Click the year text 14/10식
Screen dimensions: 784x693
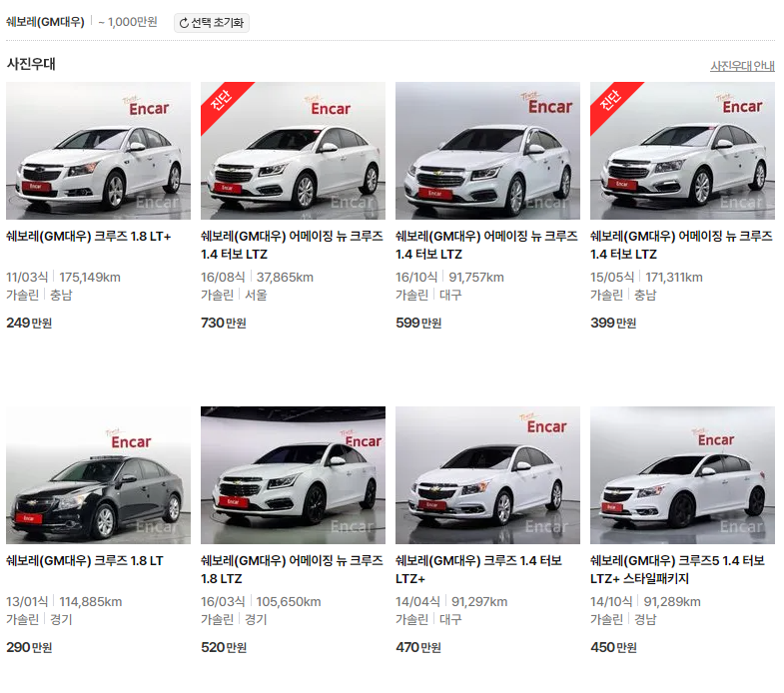click(611, 601)
